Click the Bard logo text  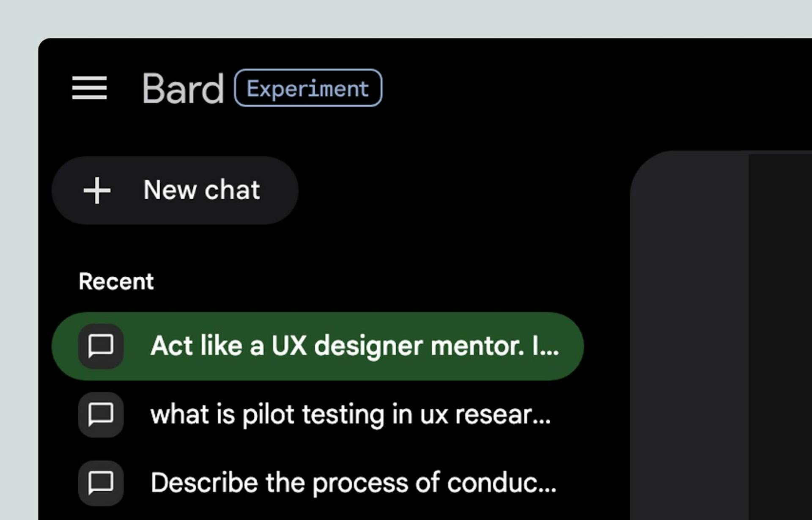click(x=183, y=88)
